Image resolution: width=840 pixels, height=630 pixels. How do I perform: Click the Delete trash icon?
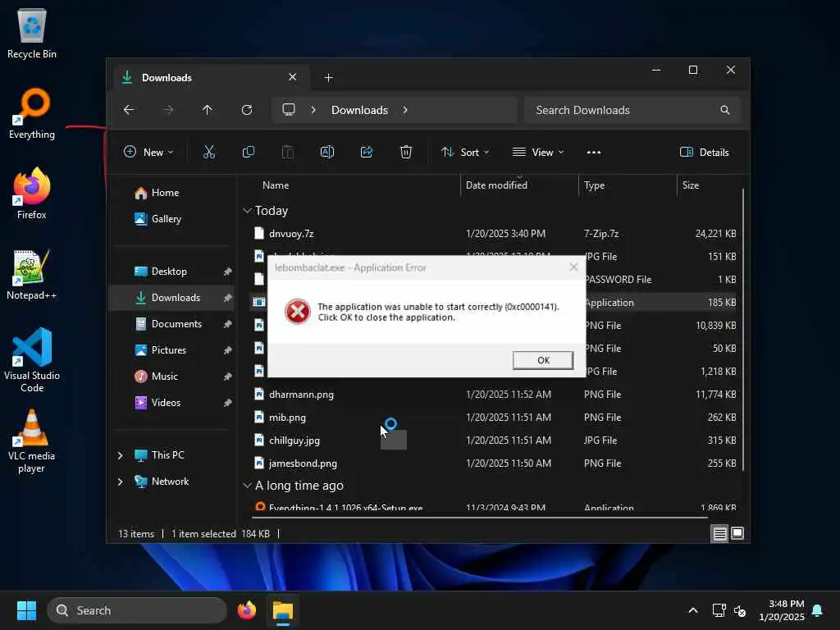(x=406, y=152)
